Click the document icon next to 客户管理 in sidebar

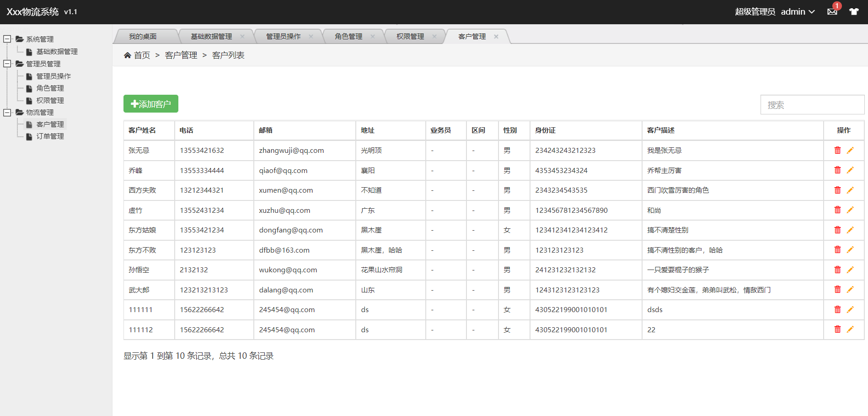click(x=29, y=124)
